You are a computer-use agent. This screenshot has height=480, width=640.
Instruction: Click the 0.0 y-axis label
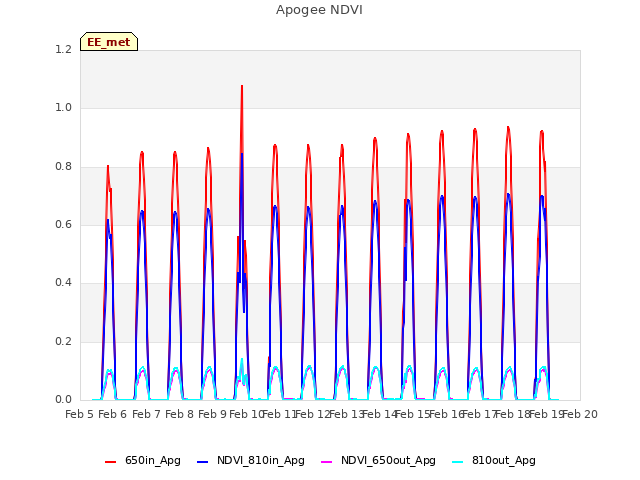(x=63, y=399)
